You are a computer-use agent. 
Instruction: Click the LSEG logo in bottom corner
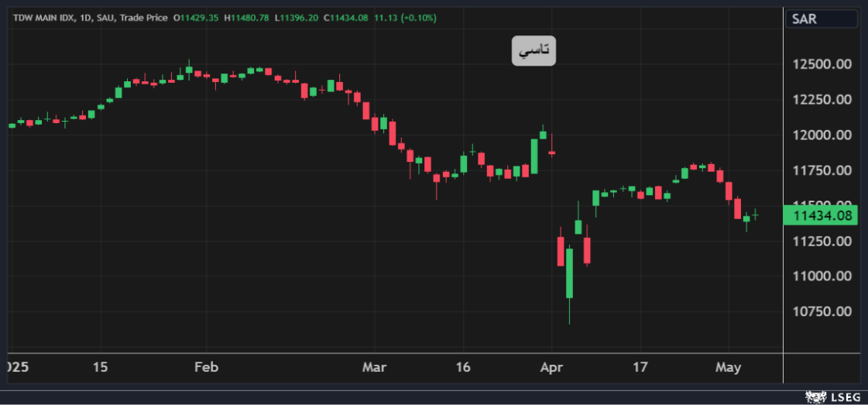click(x=835, y=396)
